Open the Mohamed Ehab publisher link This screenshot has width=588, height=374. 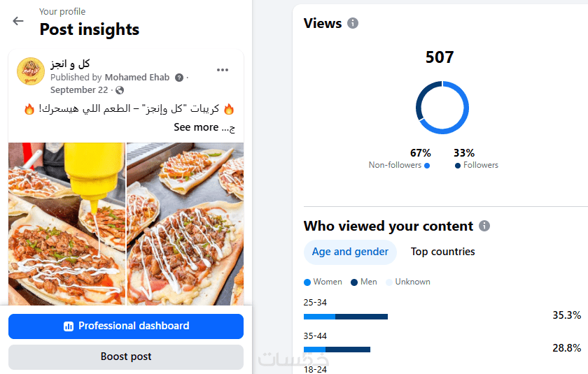tap(137, 78)
